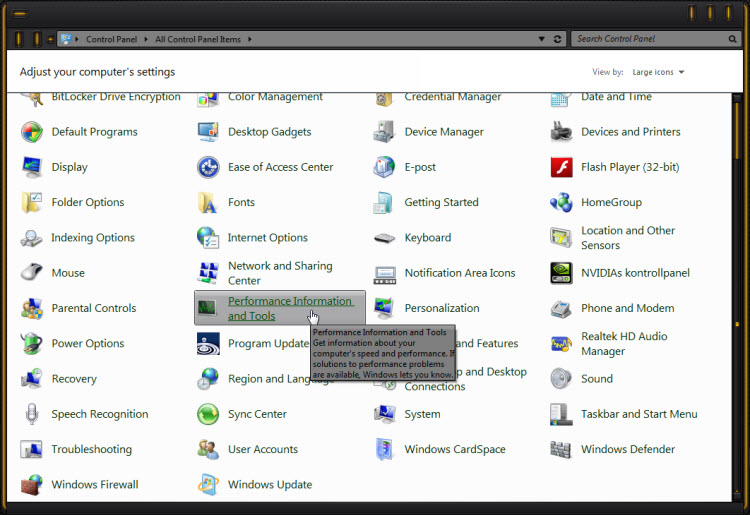Open the System link

(x=422, y=414)
